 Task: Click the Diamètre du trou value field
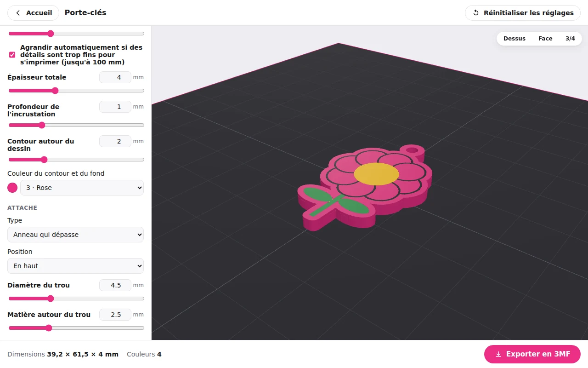[115, 285]
